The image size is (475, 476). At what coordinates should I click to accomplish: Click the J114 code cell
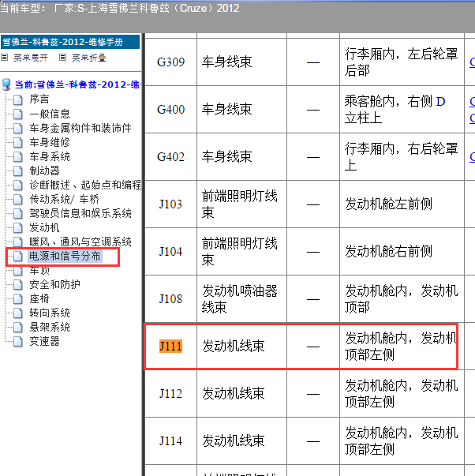pos(170,440)
